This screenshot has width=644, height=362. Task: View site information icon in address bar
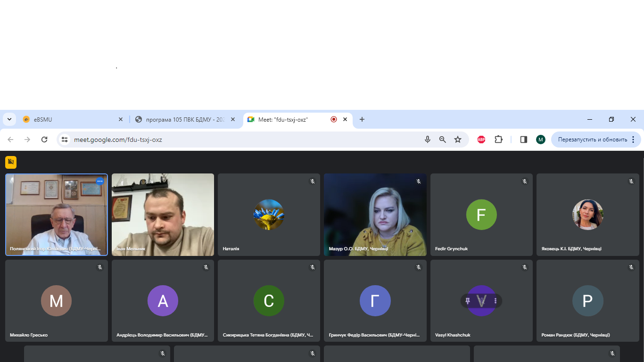tap(65, 140)
